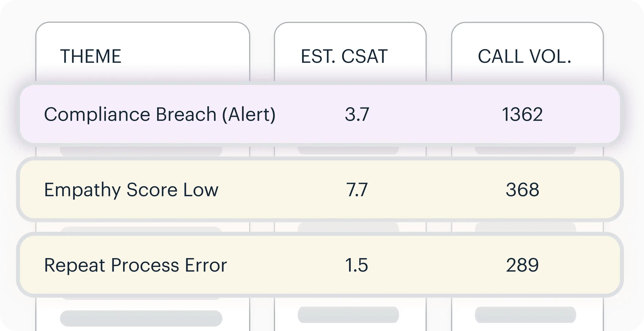Click bottom placeholder bar in EST. CSAT column
This screenshot has width=644, height=331.
pos(348,314)
